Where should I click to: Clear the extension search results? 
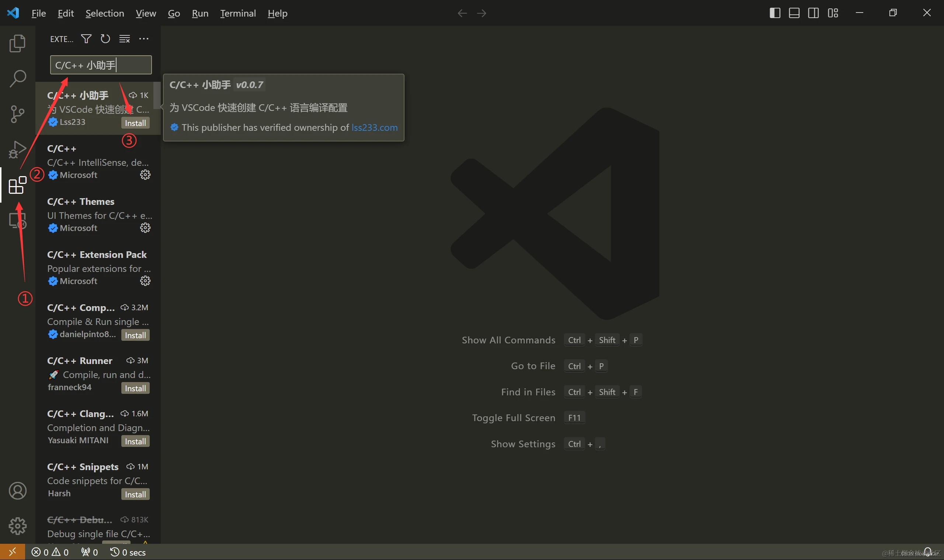pyautogui.click(x=124, y=38)
